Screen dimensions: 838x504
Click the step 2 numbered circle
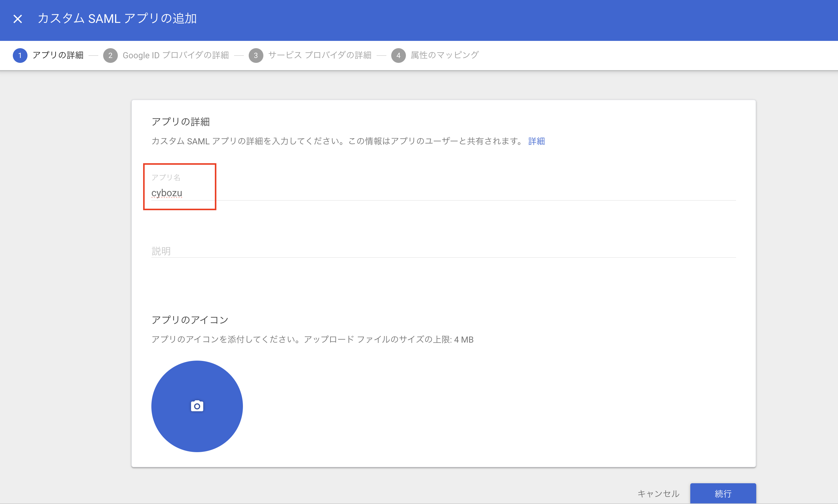tap(110, 55)
